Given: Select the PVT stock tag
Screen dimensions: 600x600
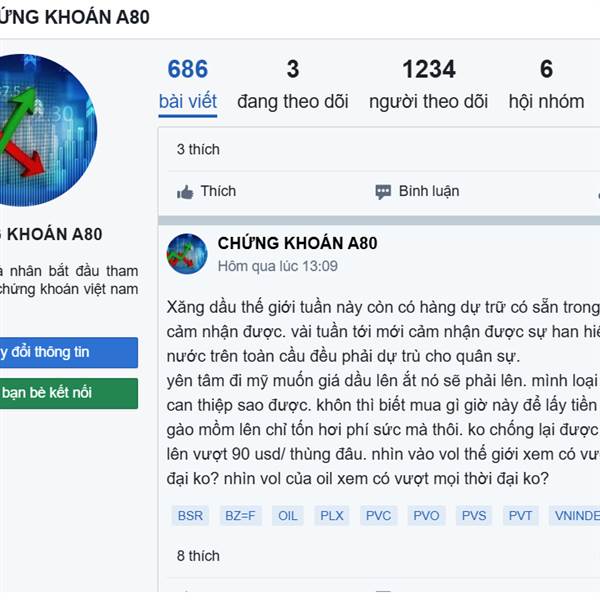Looking at the screenshot, I should click(520, 516).
